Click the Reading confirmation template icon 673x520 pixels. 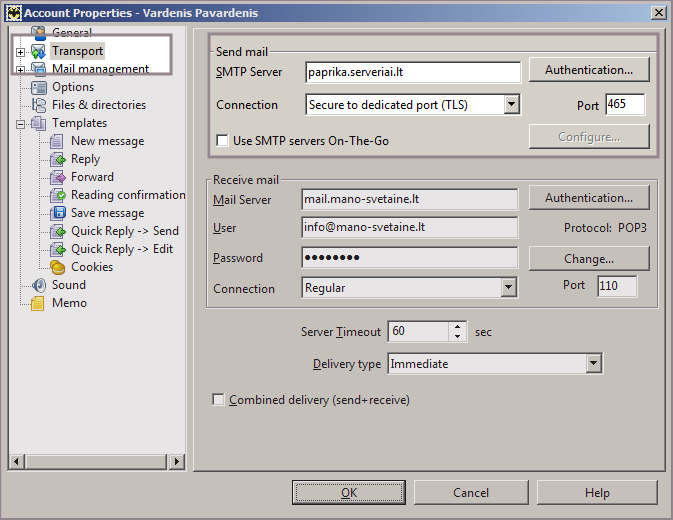[58, 195]
